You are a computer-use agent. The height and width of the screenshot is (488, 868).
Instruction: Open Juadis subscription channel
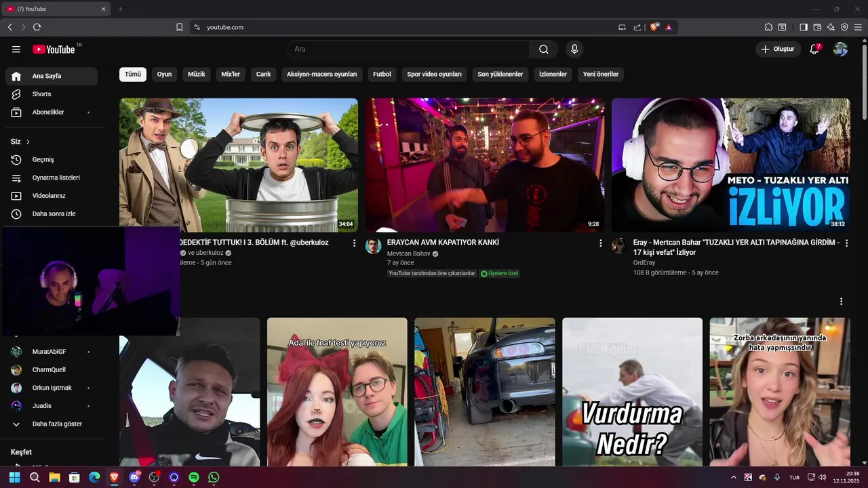[52, 406]
